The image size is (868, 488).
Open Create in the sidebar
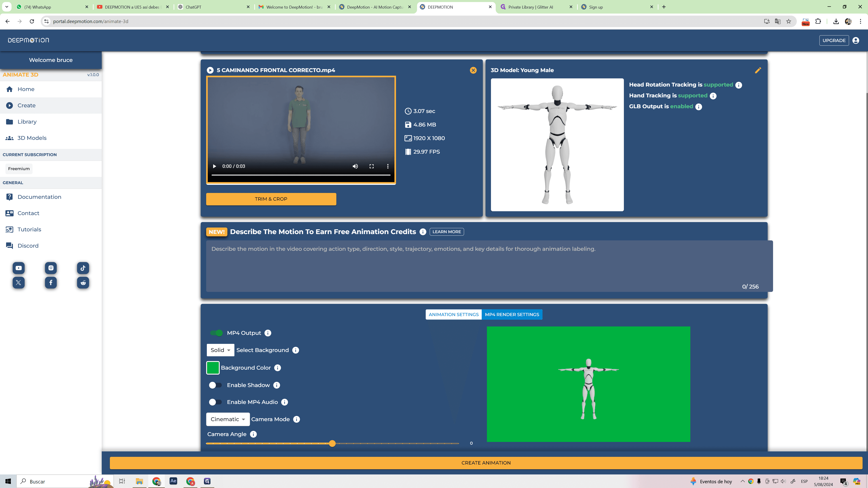tap(51, 106)
